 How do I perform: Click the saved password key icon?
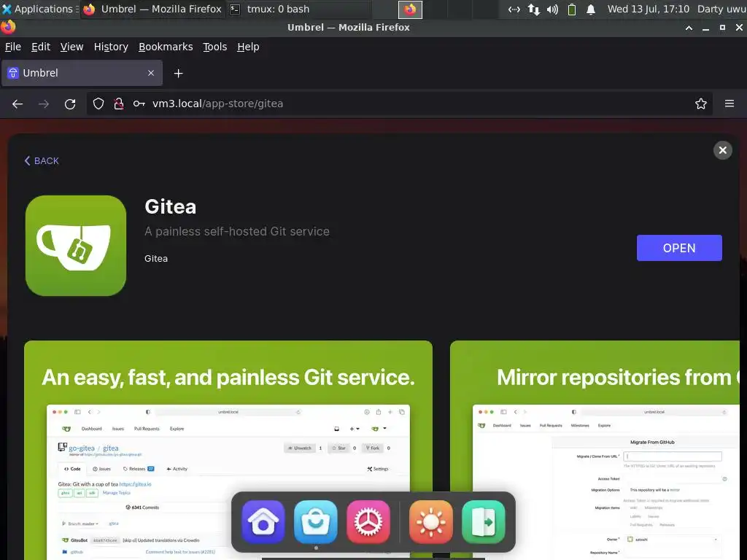pyautogui.click(x=139, y=104)
